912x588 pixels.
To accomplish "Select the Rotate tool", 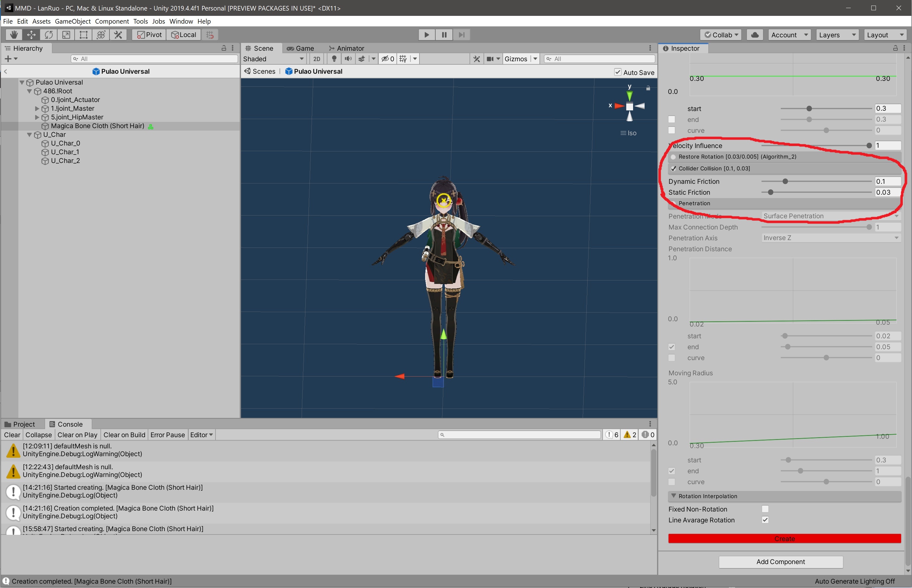I will (x=49, y=35).
